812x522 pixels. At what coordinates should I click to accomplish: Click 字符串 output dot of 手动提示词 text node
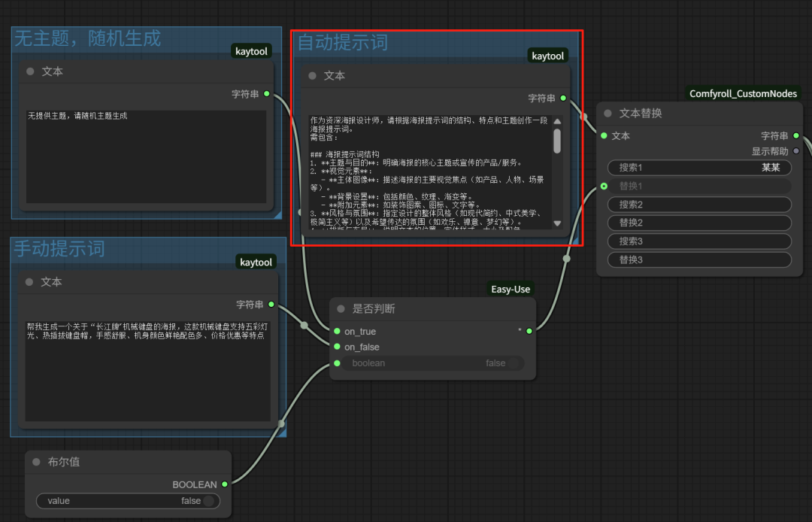271,305
